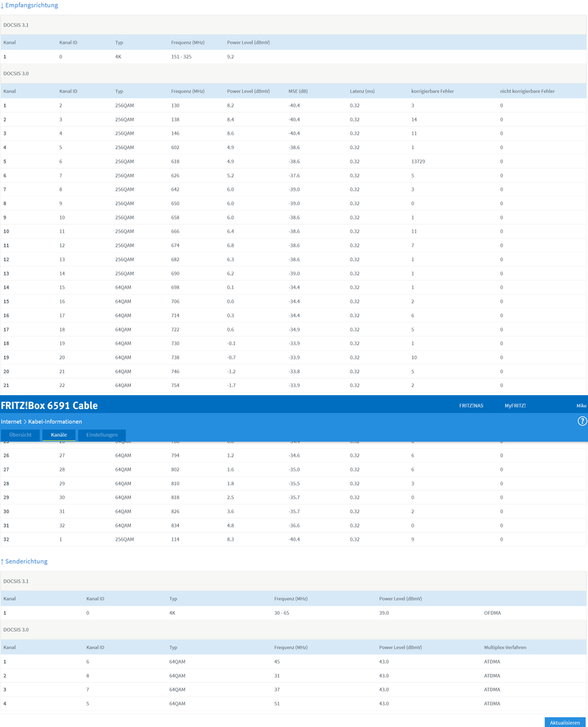Click the frequency cell 754
Screen dimensions: 588x727
click(x=175, y=385)
